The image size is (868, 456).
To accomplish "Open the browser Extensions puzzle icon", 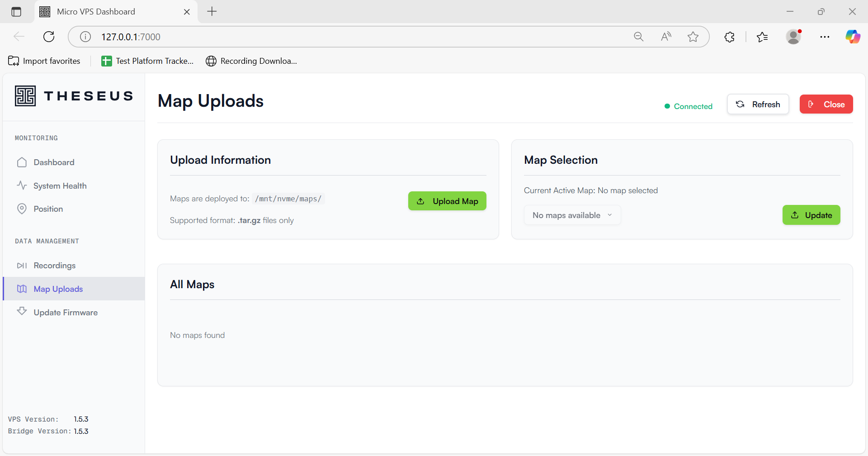I will coord(729,37).
